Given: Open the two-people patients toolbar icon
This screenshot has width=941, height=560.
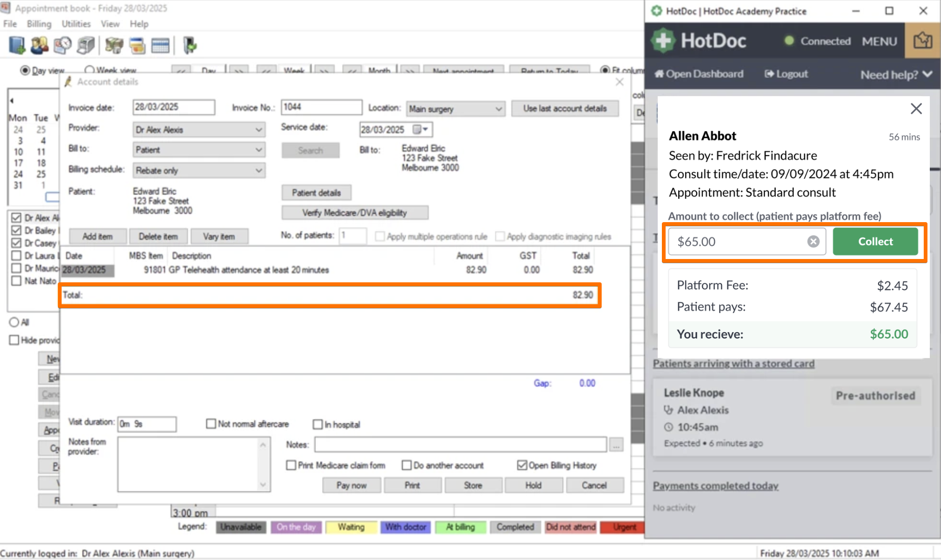Looking at the screenshot, I should click(x=39, y=45).
